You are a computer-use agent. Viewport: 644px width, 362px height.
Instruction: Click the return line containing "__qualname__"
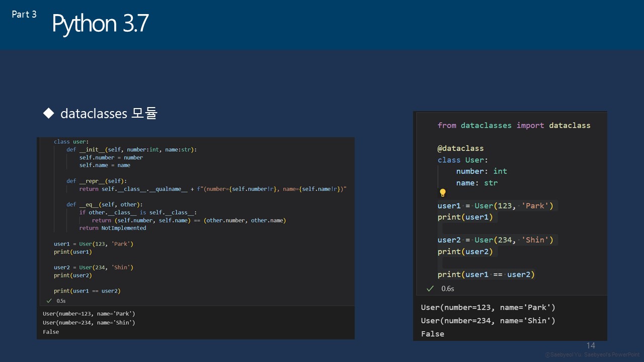213,189
